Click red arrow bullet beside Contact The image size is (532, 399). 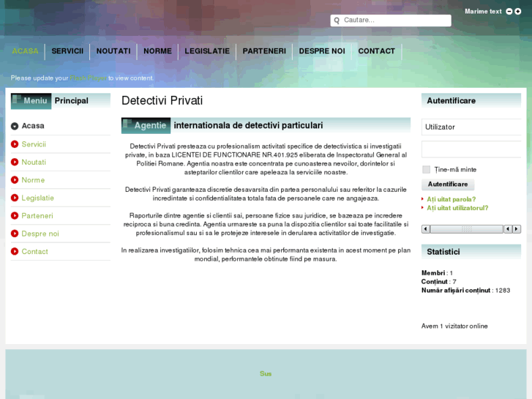(15, 251)
